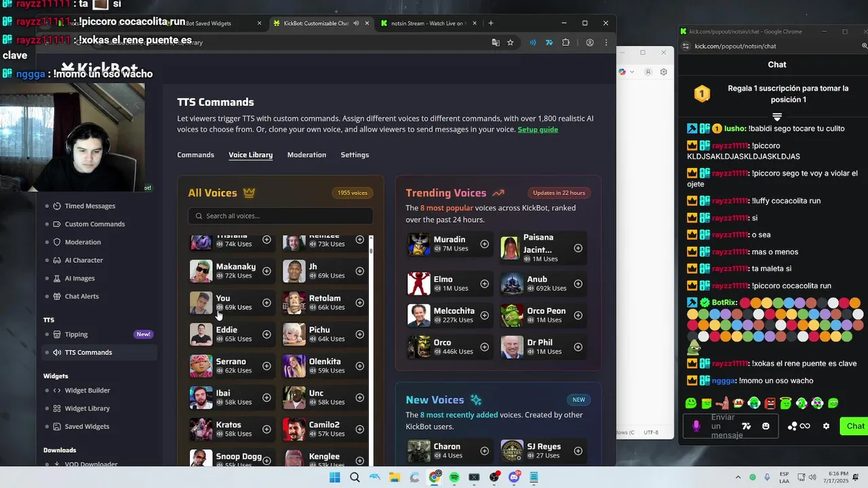Open the Setup guide link
This screenshot has width=868, height=488.
pyautogui.click(x=538, y=129)
